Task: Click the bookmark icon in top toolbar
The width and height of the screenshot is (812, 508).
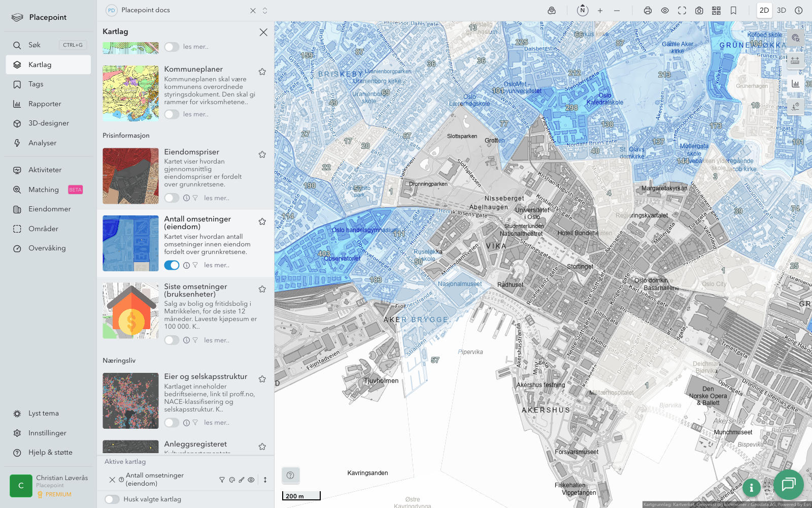Action: coord(733,11)
